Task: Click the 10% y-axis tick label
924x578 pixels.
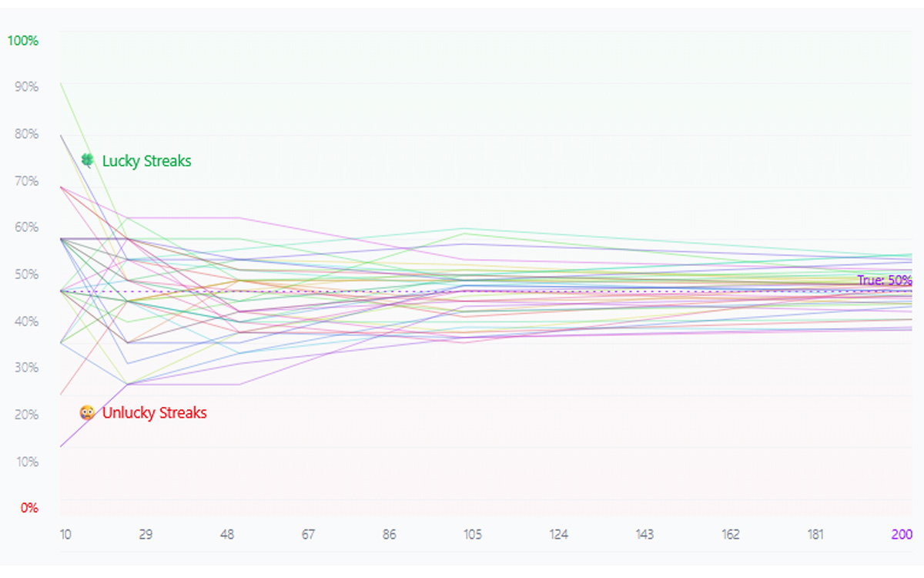Action: [26, 462]
